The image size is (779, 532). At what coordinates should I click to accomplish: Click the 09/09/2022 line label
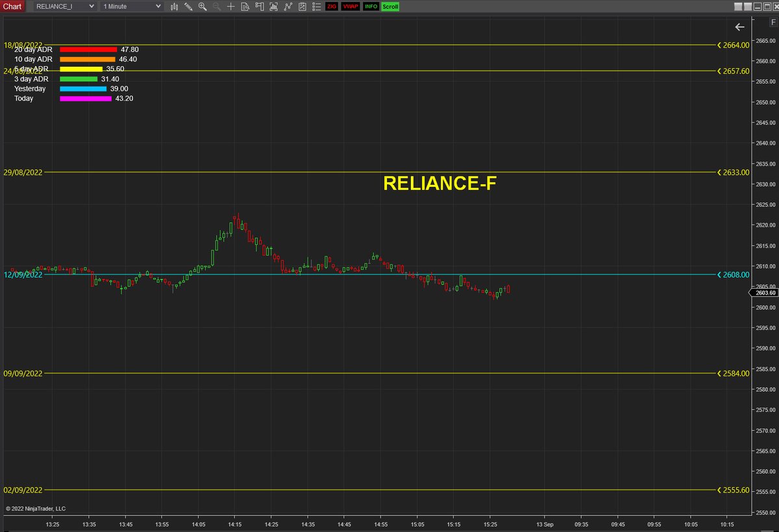click(23, 373)
